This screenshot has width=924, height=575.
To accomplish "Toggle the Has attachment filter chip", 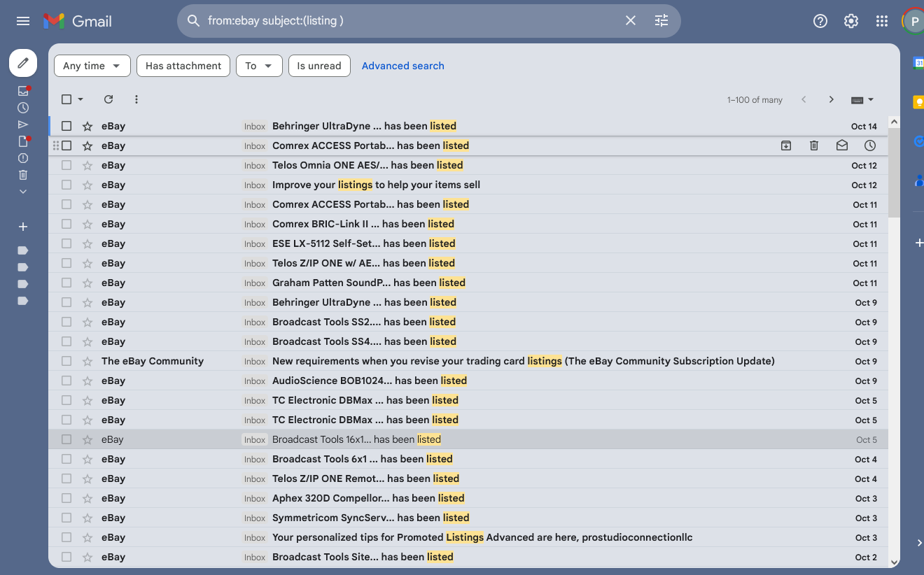I will click(x=183, y=66).
